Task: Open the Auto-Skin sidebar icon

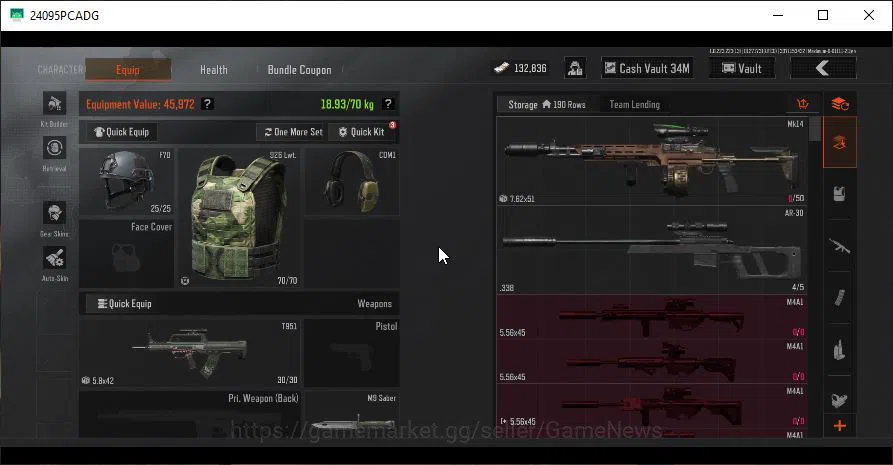Action: tap(55, 258)
